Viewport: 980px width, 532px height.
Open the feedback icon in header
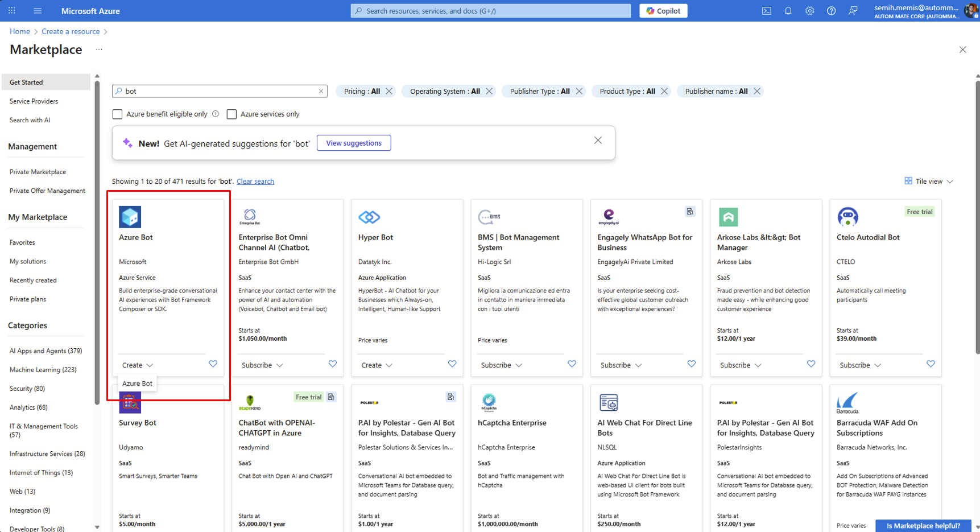pyautogui.click(x=853, y=11)
